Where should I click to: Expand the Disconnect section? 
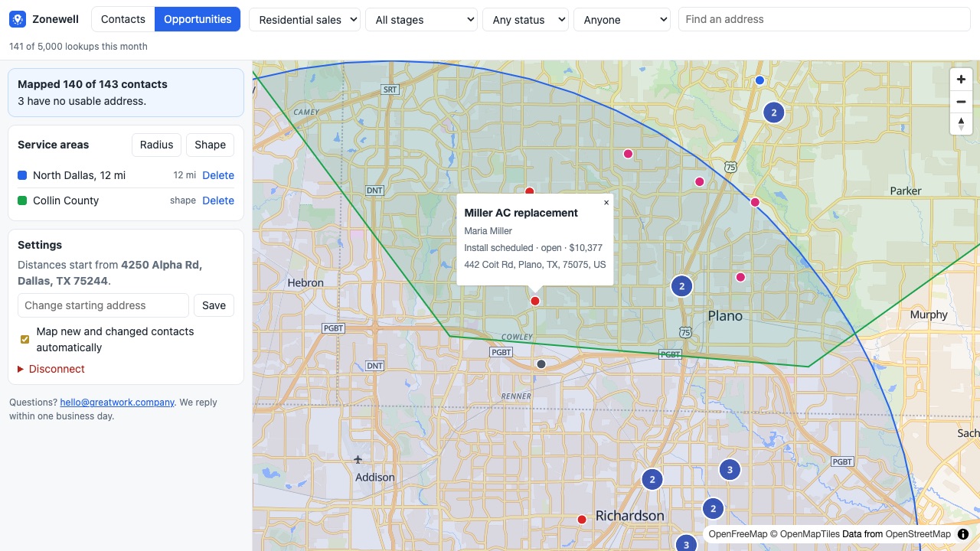coord(51,369)
